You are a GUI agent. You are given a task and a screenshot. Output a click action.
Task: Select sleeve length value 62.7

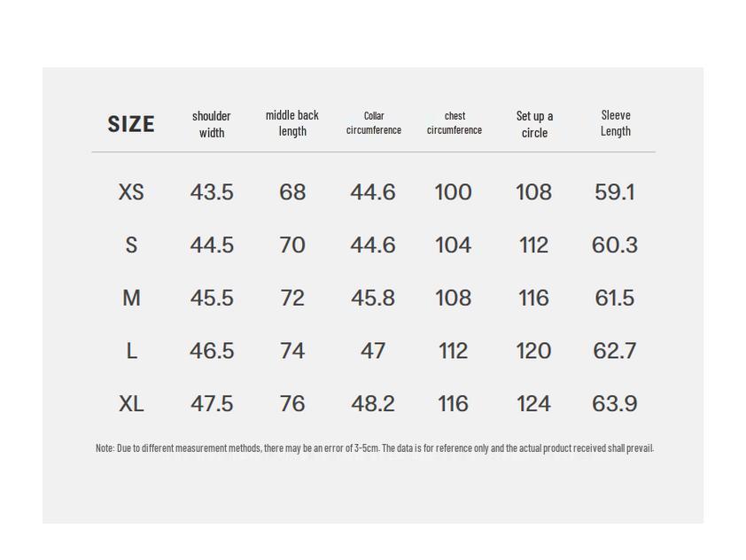(615, 352)
